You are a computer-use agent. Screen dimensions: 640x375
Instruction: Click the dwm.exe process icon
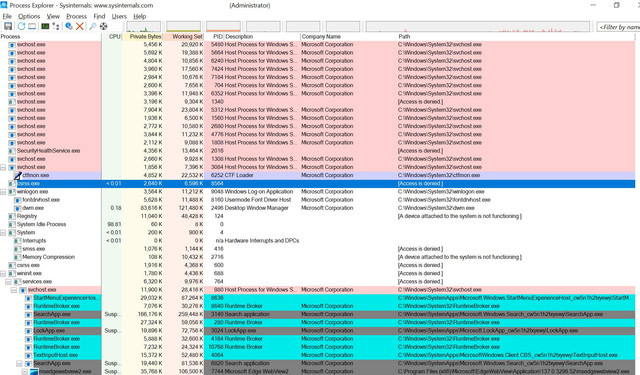[x=18, y=208]
